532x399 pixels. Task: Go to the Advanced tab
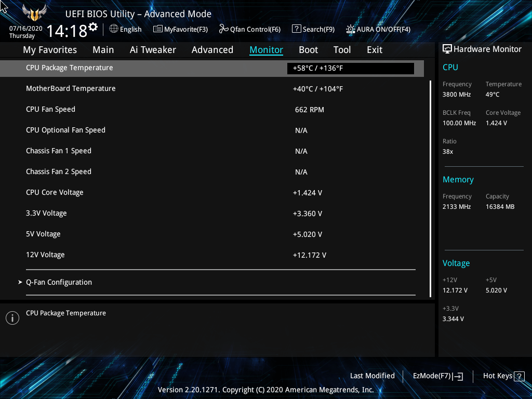[212, 50]
